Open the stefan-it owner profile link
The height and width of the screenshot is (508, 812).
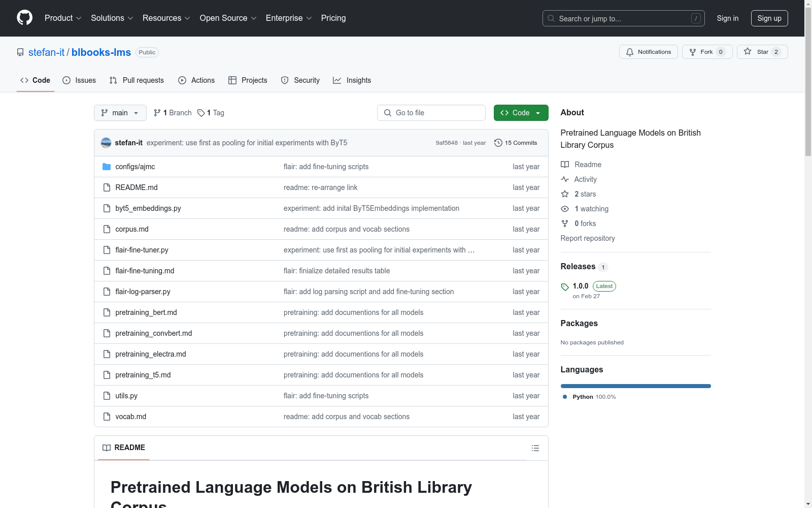(x=47, y=52)
